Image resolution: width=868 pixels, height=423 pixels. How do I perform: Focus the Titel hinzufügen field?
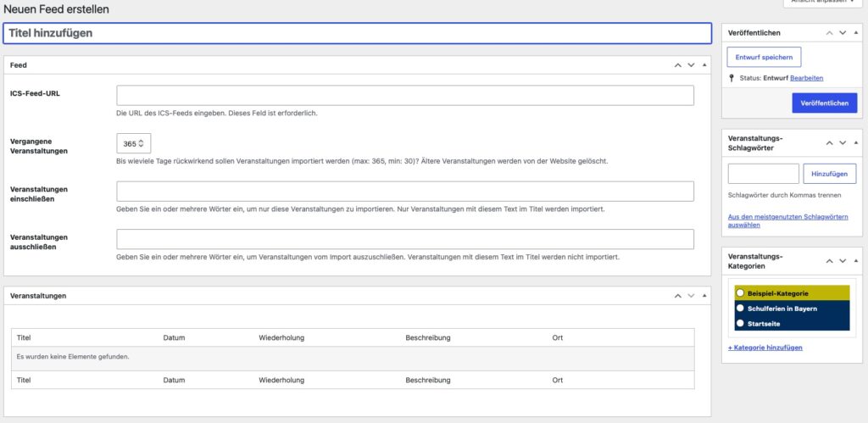click(x=357, y=33)
